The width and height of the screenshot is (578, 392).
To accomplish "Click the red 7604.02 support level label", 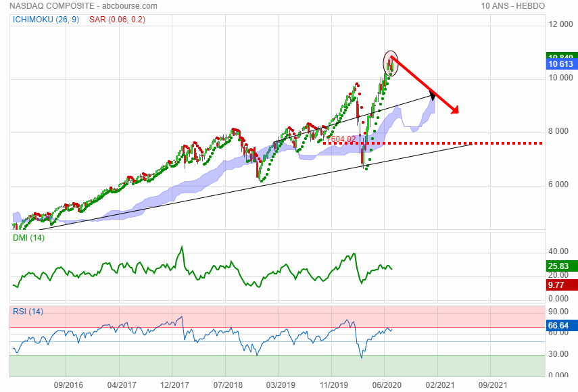I will 341,139.
